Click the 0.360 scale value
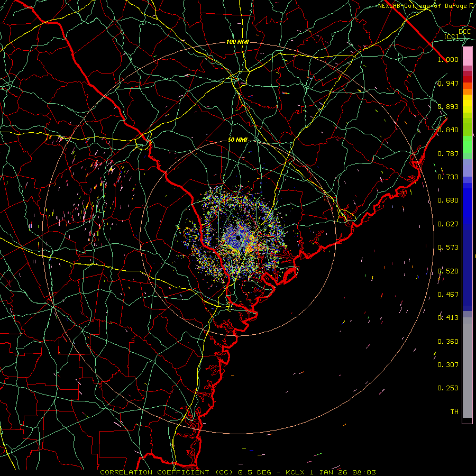Image resolution: width=476 pixels, height=476 pixels. click(448, 342)
